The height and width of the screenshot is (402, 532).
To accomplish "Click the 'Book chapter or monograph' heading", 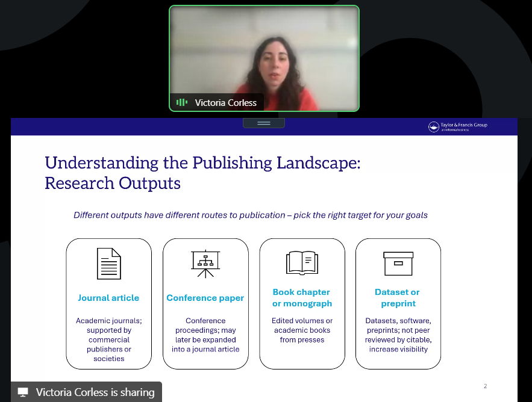I will click(x=302, y=298).
